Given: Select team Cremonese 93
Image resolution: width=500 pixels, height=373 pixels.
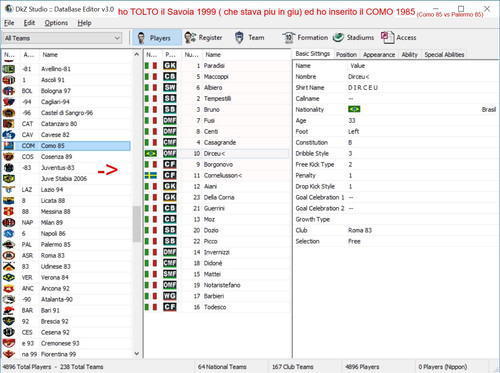Looking at the screenshot, I should pos(67,343).
